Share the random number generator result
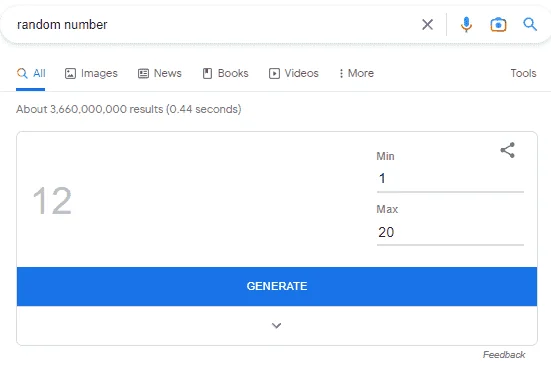The height and width of the screenshot is (375, 551). pyautogui.click(x=508, y=150)
